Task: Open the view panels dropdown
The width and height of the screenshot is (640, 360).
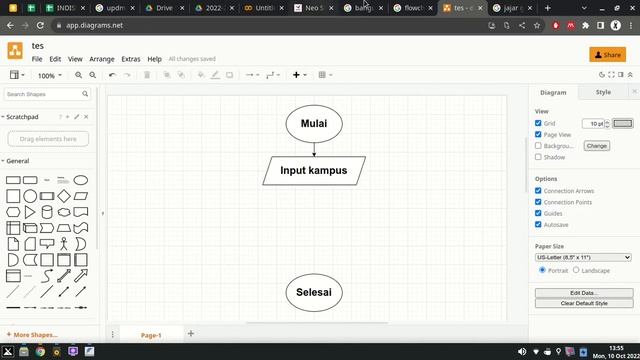Action: [17, 75]
